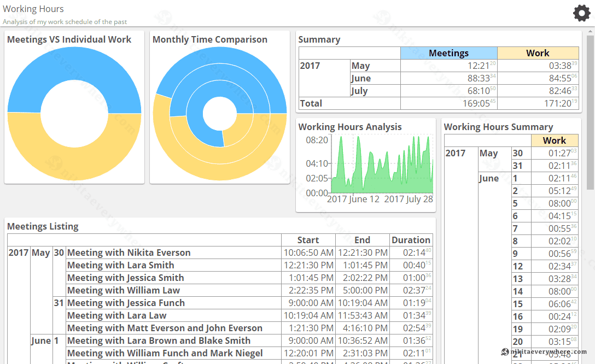Click the Meetings column header in Summary

click(448, 53)
